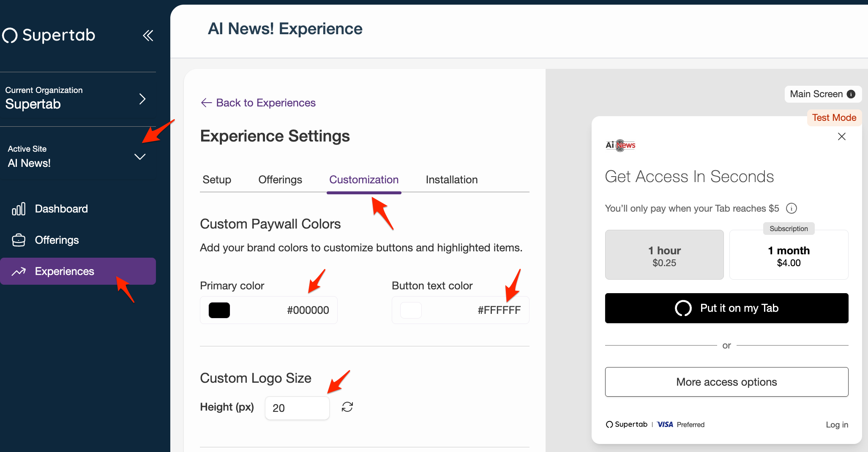Open the black Primary color swatch
868x452 pixels.
click(219, 310)
